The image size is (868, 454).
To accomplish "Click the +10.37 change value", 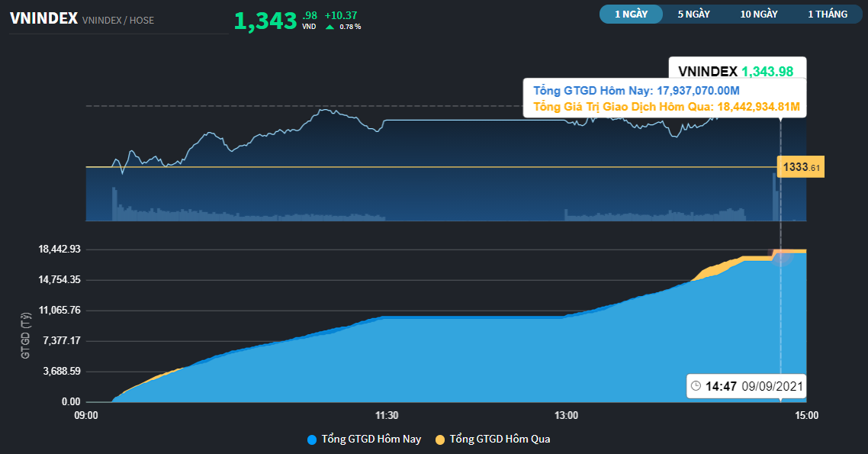I will [341, 15].
